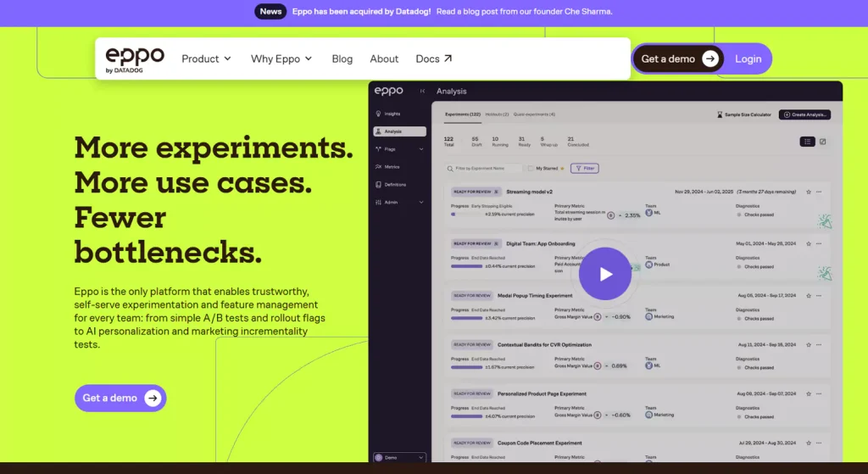Open the Blog page
Image resolution: width=868 pixels, height=474 pixels.
(342, 59)
